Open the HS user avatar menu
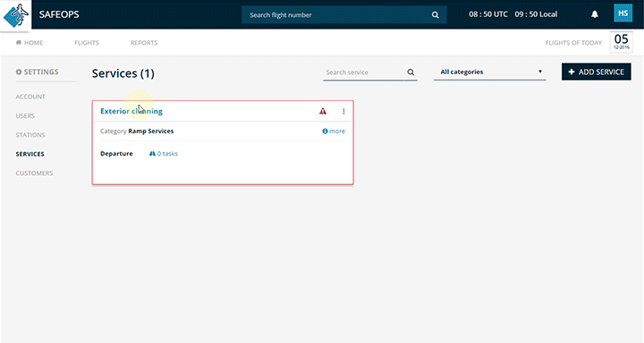The height and width of the screenshot is (343, 644). tap(623, 13)
